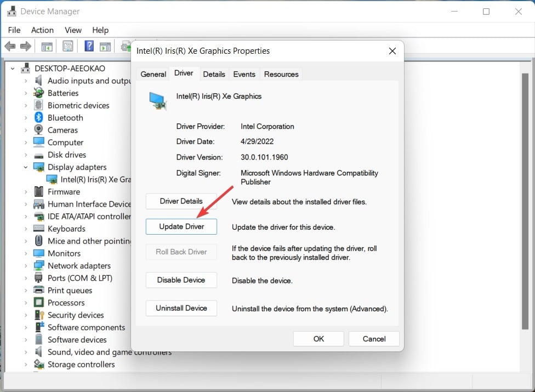This screenshot has width=535, height=392.
Task: Click the driver version 30.0.101.1960 text
Action: 264,157
